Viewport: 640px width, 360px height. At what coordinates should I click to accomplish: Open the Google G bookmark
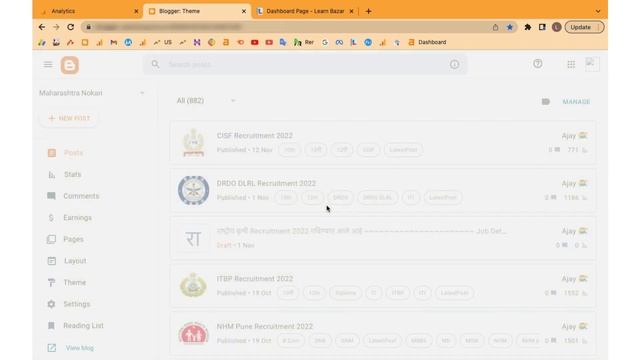[325, 42]
